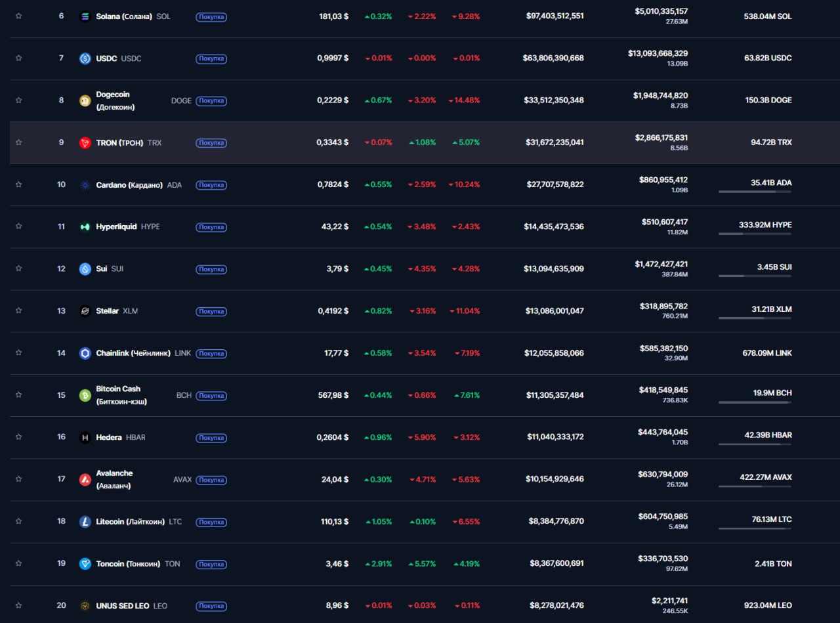Toggle the Litecoin watchlist star

click(x=18, y=521)
